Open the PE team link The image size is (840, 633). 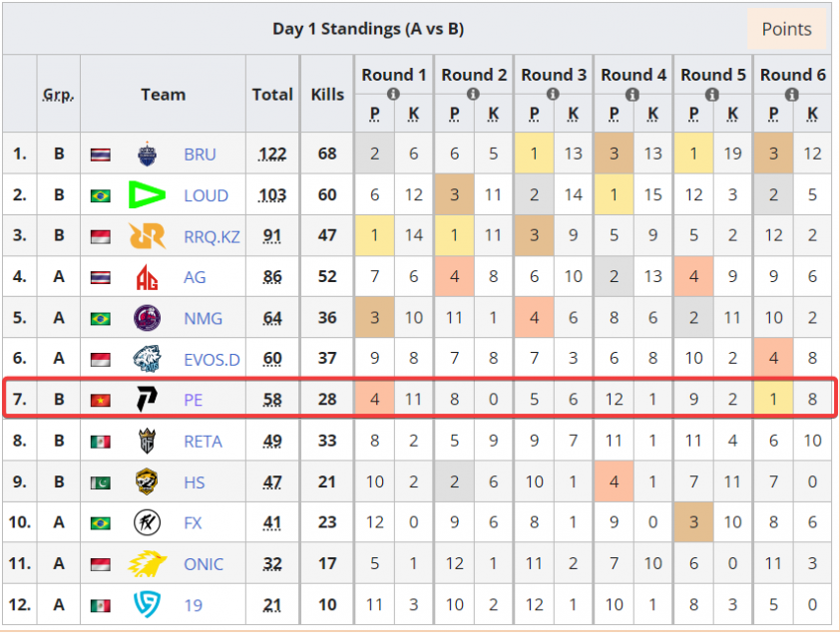(193, 401)
